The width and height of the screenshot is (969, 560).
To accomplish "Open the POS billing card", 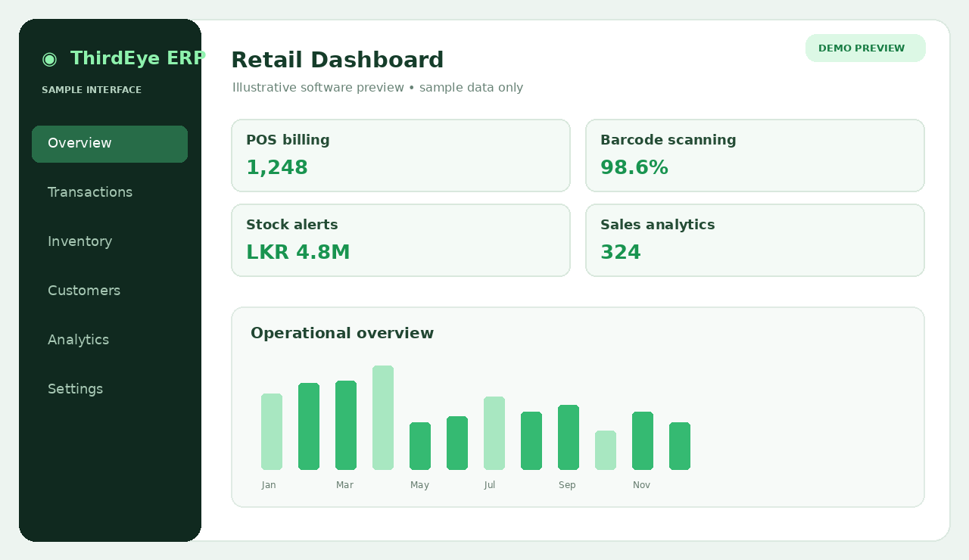I will (x=400, y=155).
